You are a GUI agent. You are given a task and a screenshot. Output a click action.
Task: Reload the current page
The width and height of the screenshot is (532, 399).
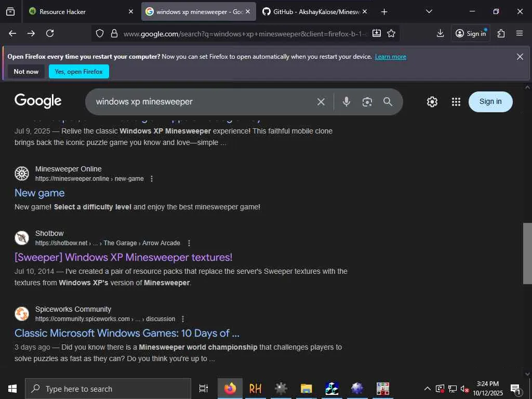tap(50, 33)
